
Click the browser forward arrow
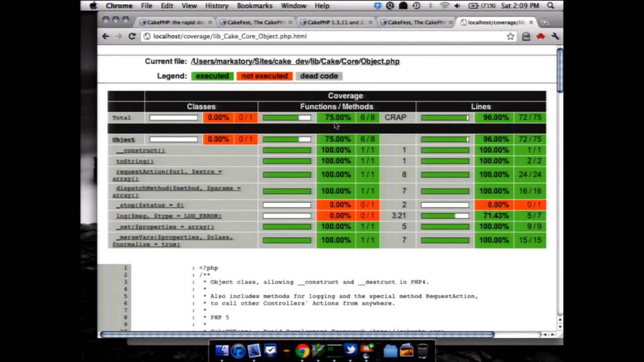tap(119, 36)
